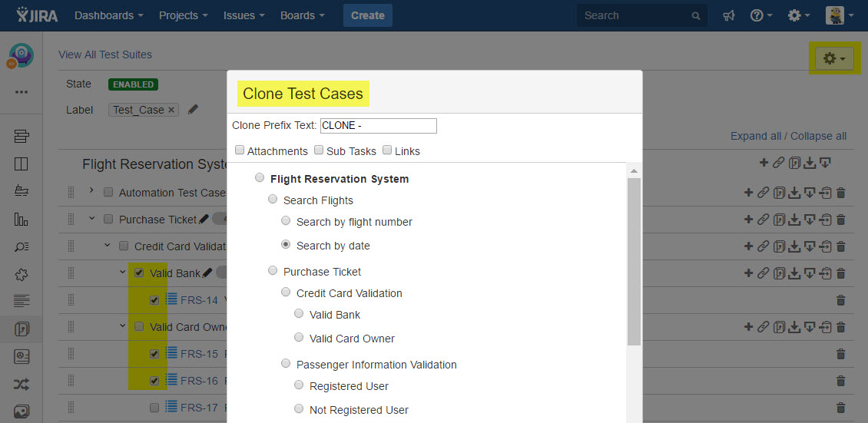Open the Boards menu
Image resolution: width=868 pixels, height=423 pixels.
[x=301, y=15]
